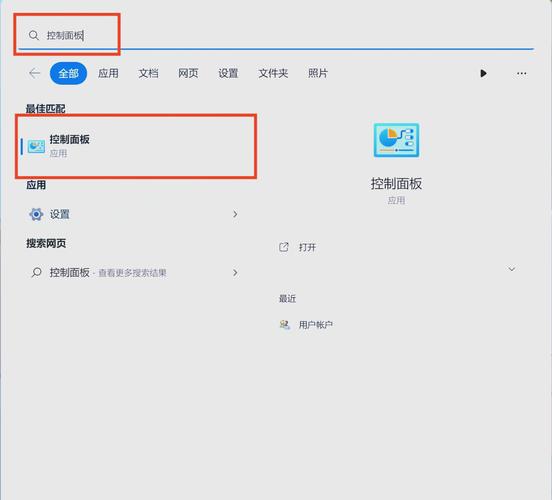Switch to the 设置 filter tab
Screen dimensions: 552x500
pos(228,73)
